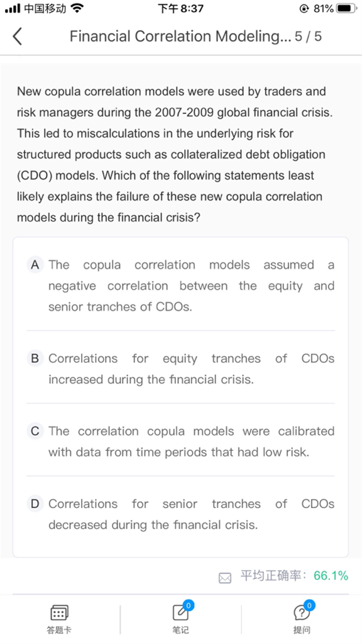Choose answer about low risk calibration data
362x644 pixels.
coord(191,441)
